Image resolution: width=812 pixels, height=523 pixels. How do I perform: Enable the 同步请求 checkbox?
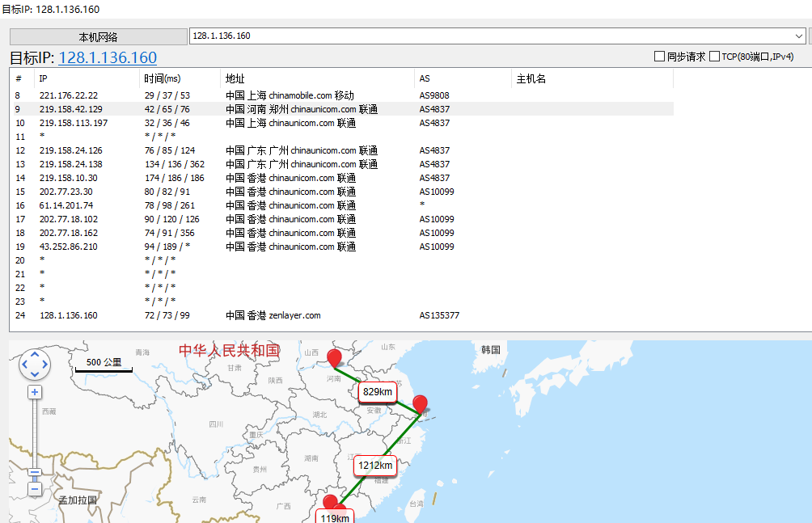click(659, 56)
